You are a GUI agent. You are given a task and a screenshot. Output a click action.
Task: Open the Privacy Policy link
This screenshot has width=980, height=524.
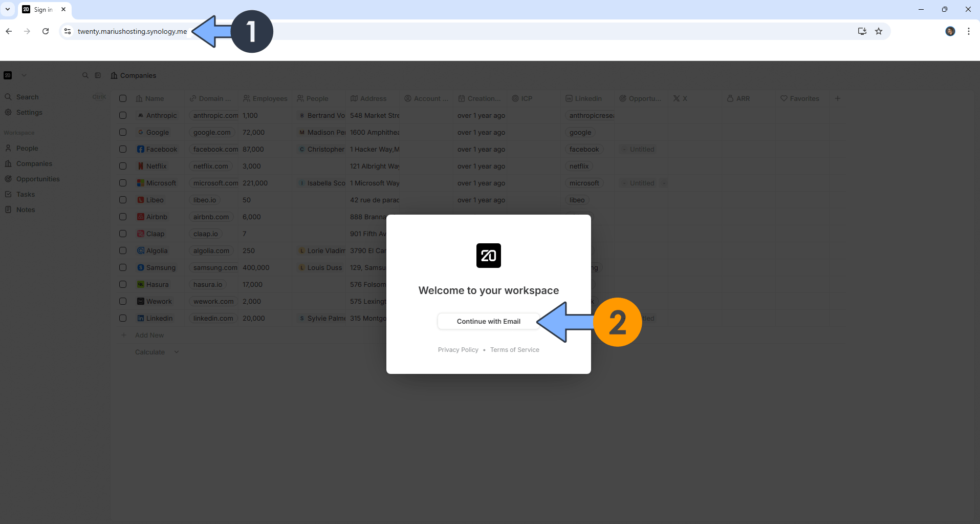[x=458, y=350]
